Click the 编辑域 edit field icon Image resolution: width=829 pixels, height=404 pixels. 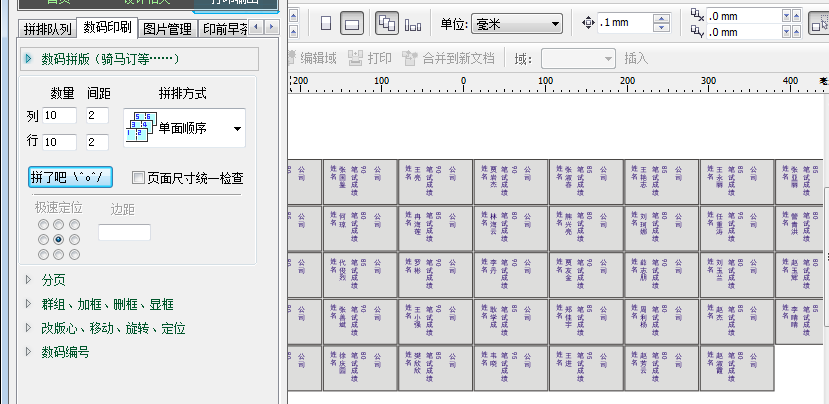(293, 58)
